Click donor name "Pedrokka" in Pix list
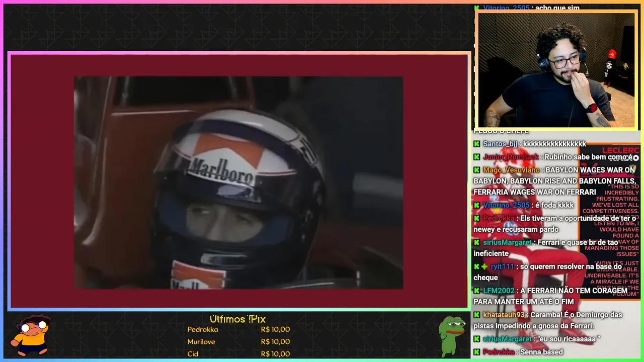 coord(203,330)
